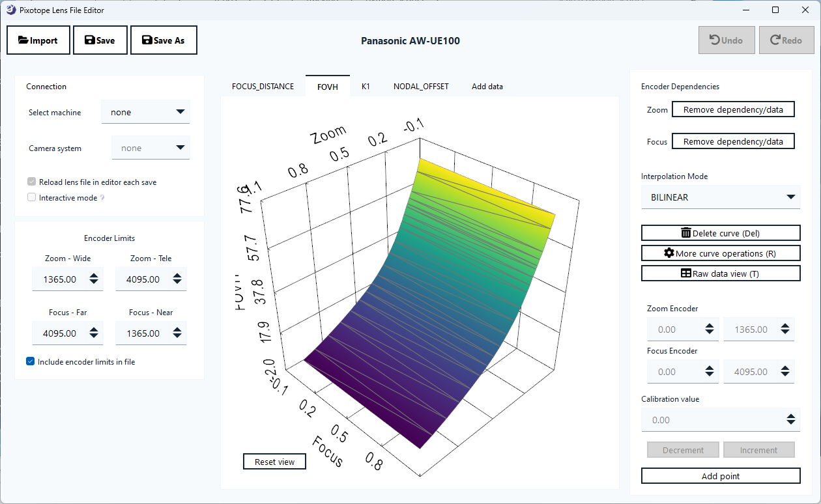This screenshot has width=821, height=504.
Task: Click the Add point button
Action: (721, 476)
